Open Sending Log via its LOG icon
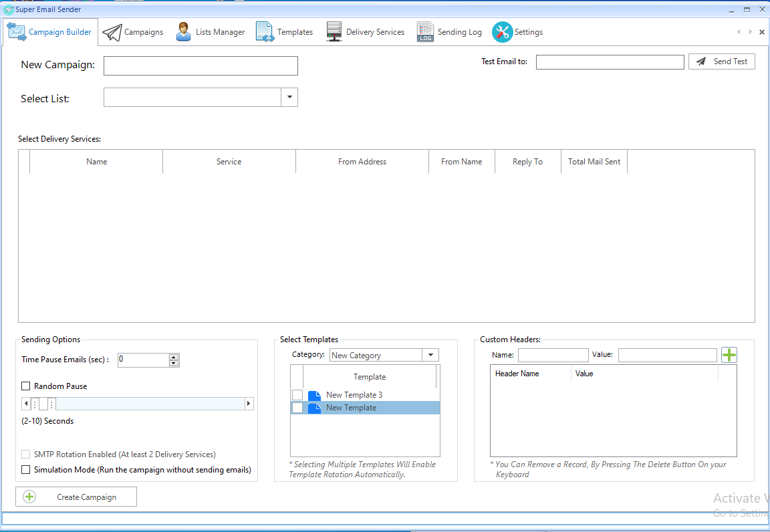This screenshot has height=532, width=770. coord(425,32)
